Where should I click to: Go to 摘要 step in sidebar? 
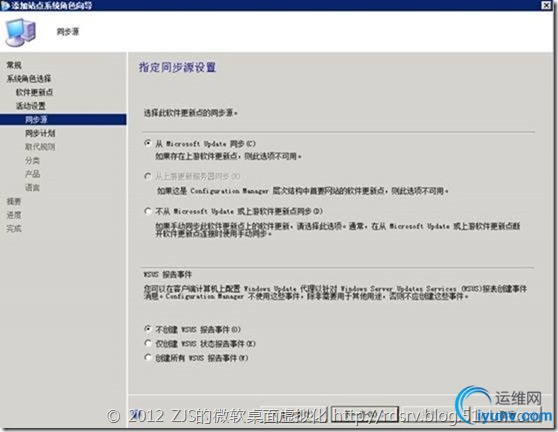[14, 201]
